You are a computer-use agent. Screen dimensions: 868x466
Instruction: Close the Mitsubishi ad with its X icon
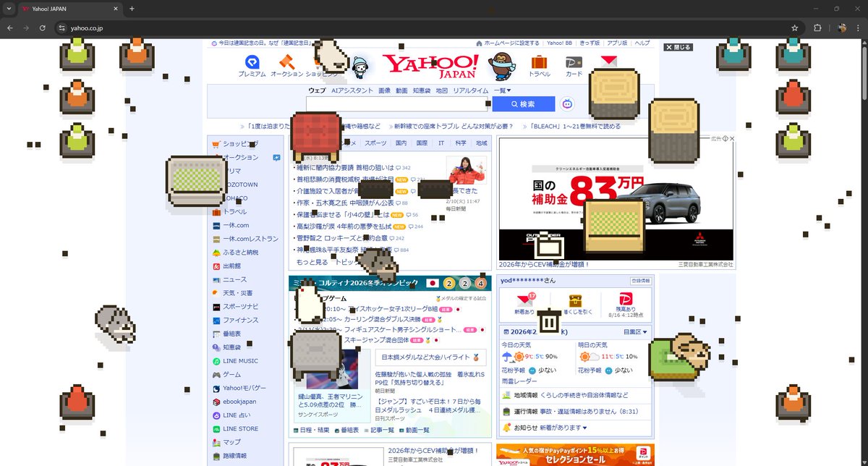731,138
